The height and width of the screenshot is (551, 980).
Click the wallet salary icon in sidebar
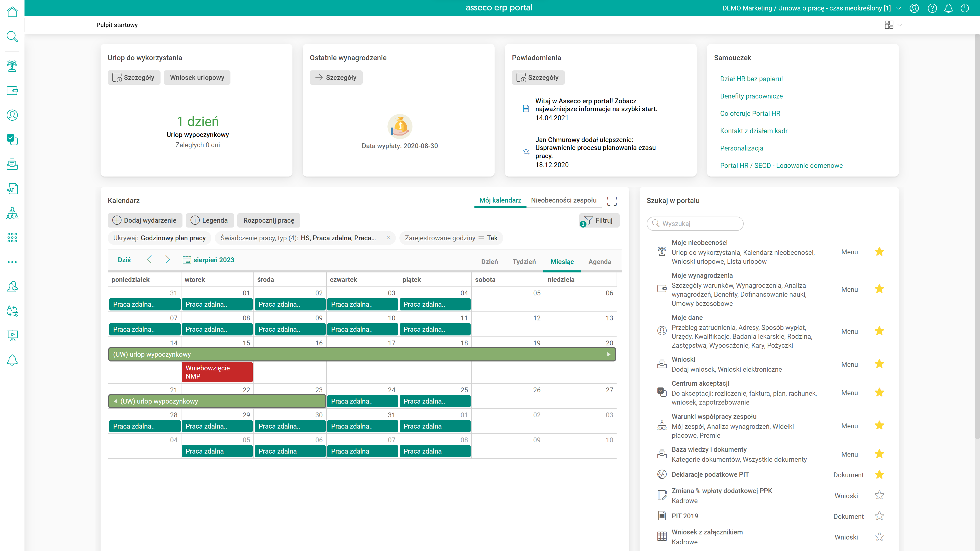(x=12, y=91)
